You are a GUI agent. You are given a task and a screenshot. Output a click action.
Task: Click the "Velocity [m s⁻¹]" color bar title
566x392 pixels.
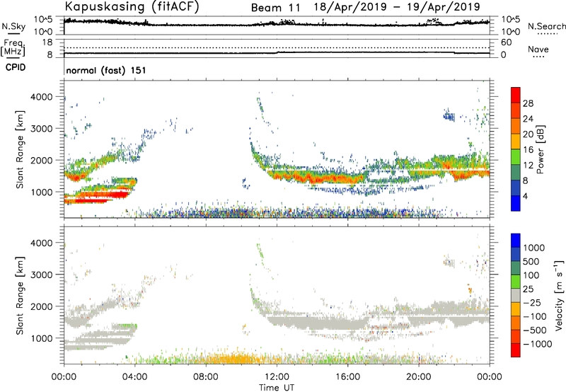pyautogui.click(x=559, y=294)
